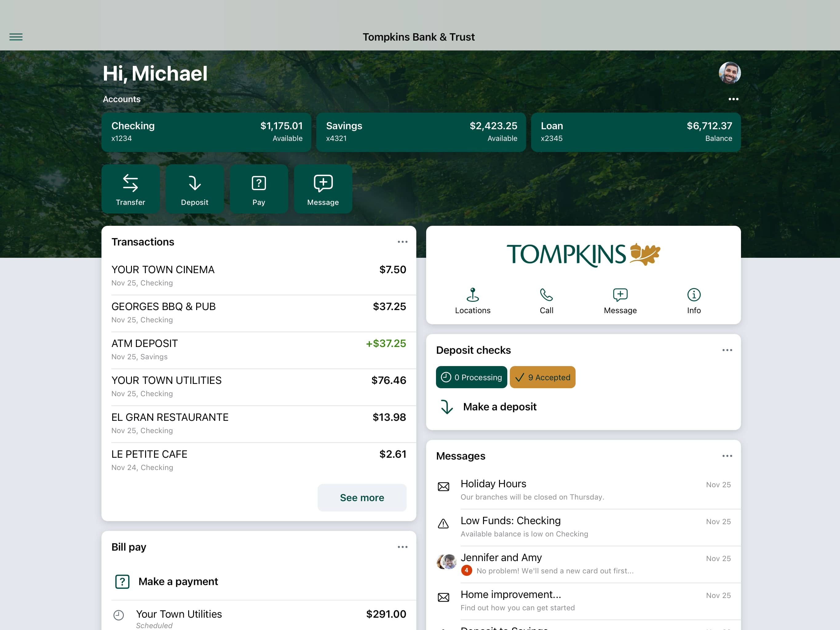Viewport: 840px width, 630px height.
Task: Open the Accounts more options dots
Action: [733, 99]
